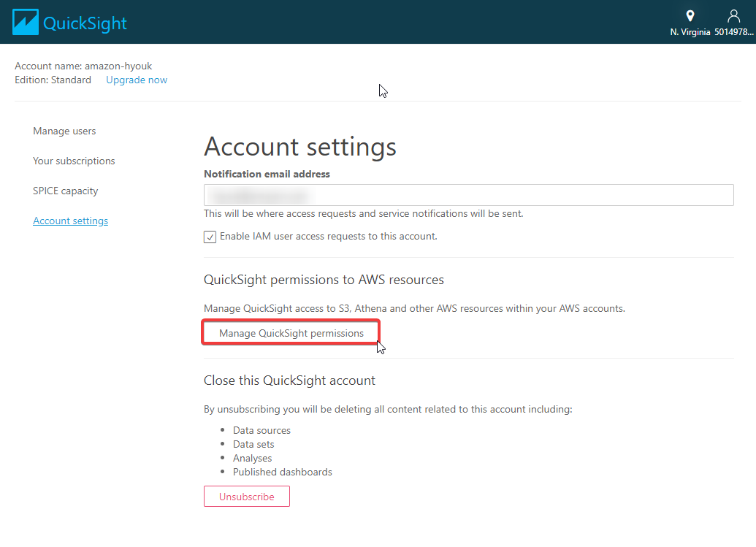Click the Notification email address field
756x547 pixels.
click(469, 195)
